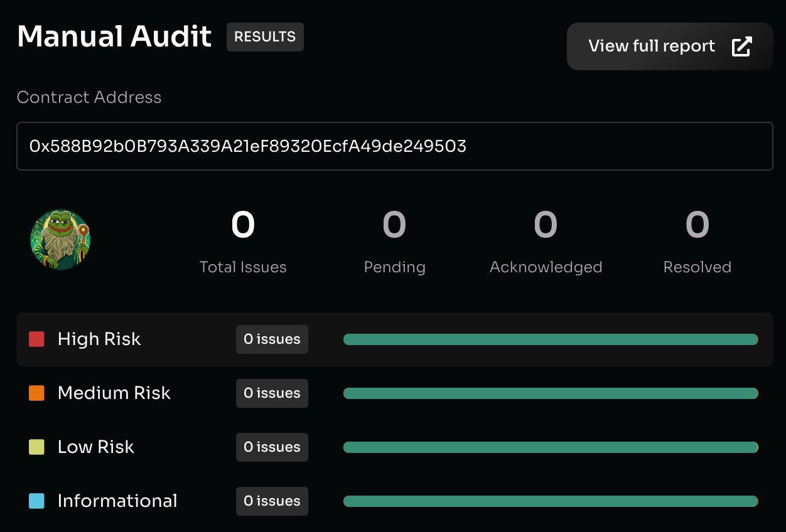Click the High Risk 0 issues badge

point(272,339)
